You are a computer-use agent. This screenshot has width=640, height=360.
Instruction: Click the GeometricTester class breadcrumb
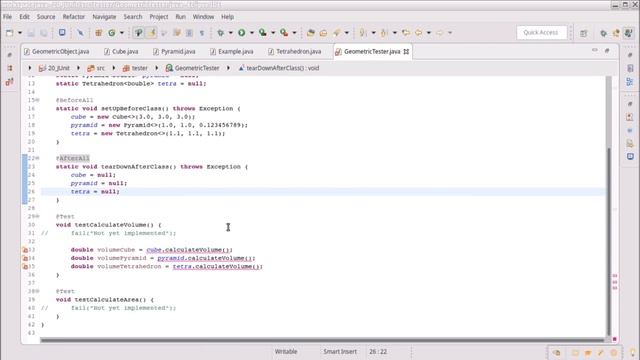pos(192,68)
